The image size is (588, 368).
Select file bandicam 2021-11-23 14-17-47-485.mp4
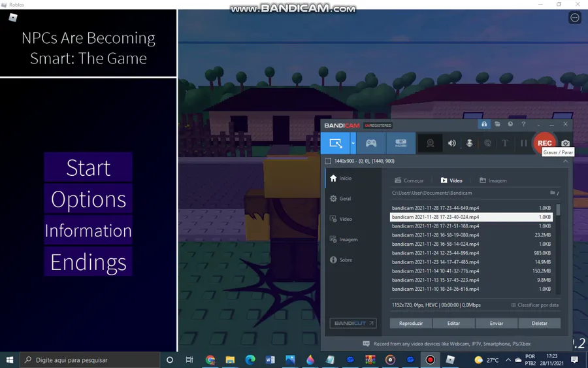471,262
